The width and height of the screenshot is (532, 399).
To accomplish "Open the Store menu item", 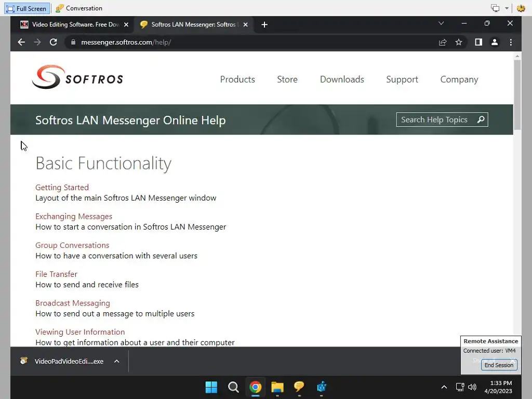I will (287, 79).
